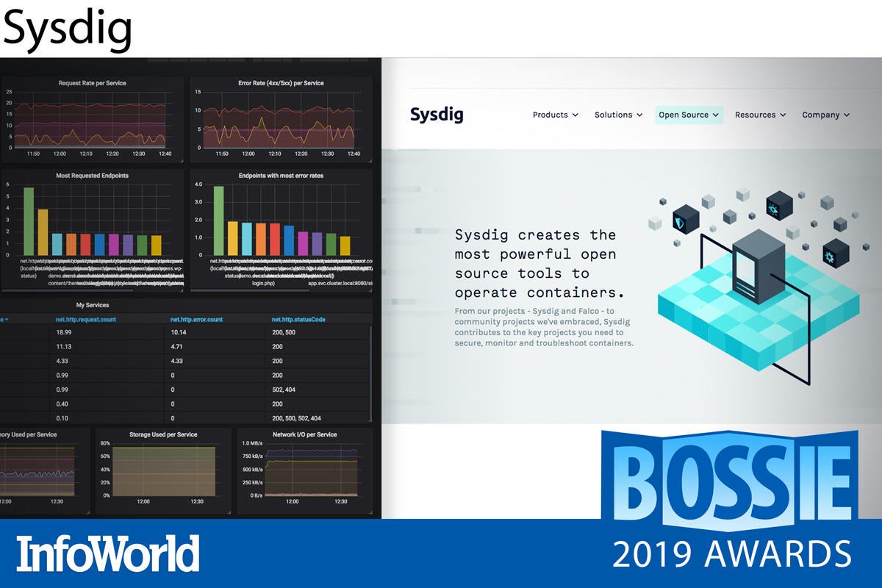Expand the Resources navigation menu
This screenshot has height=588, width=882.
(760, 115)
